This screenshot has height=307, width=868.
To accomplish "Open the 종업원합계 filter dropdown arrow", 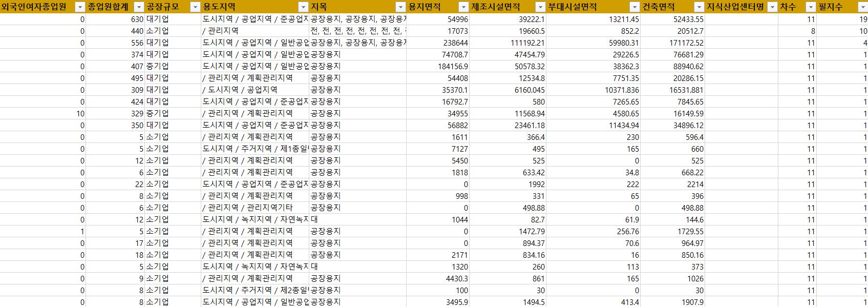I will pyautogui.click(x=139, y=7).
